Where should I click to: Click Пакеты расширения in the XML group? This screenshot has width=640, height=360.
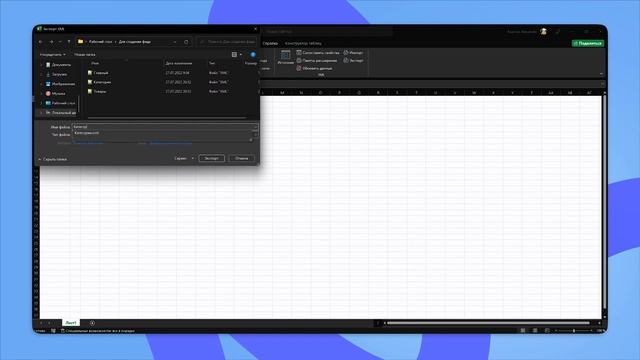click(317, 60)
